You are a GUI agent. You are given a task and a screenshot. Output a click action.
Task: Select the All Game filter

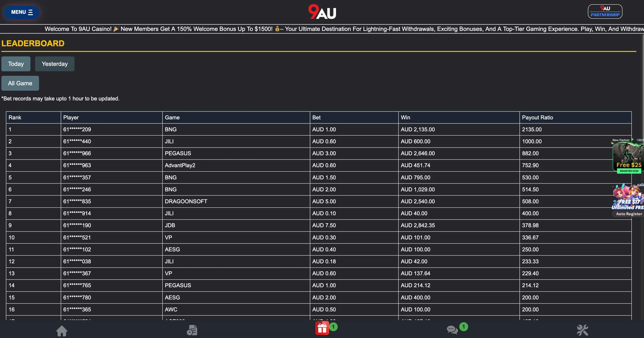click(x=20, y=83)
